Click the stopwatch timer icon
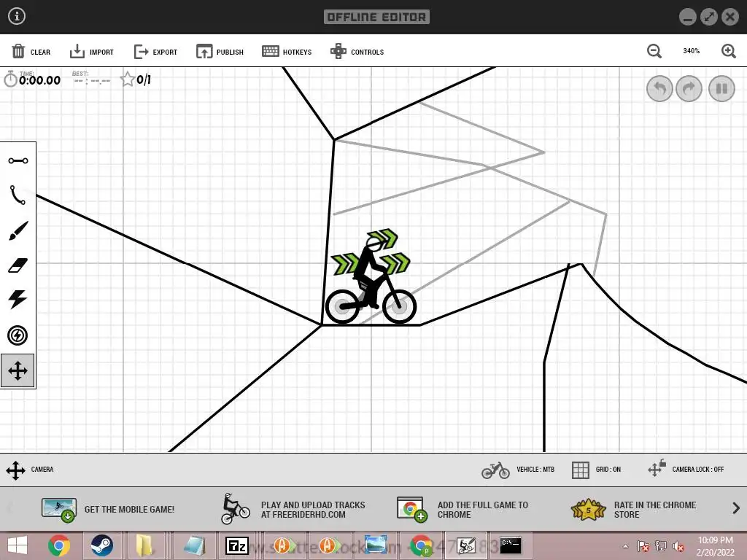The height and width of the screenshot is (560, 747). (x=10, y=79)
